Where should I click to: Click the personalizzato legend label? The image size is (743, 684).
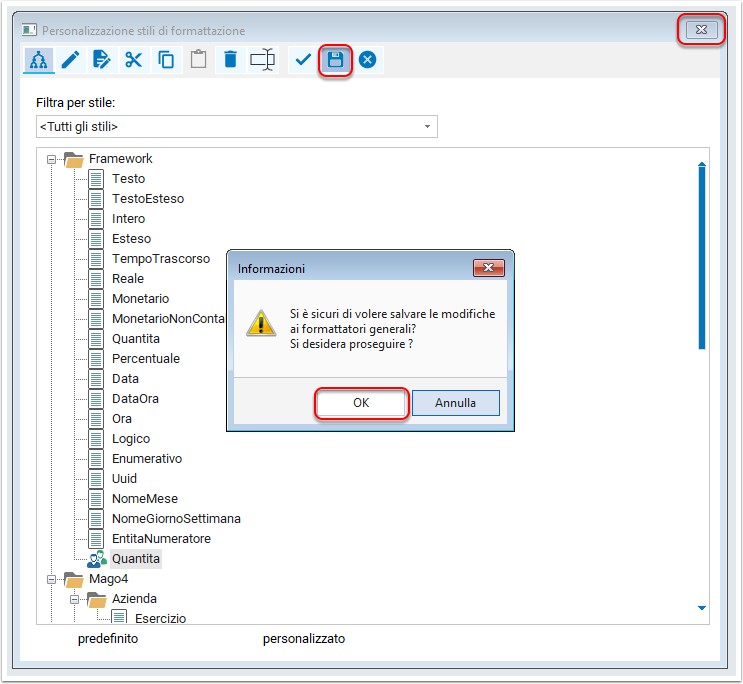pos(304,639)
